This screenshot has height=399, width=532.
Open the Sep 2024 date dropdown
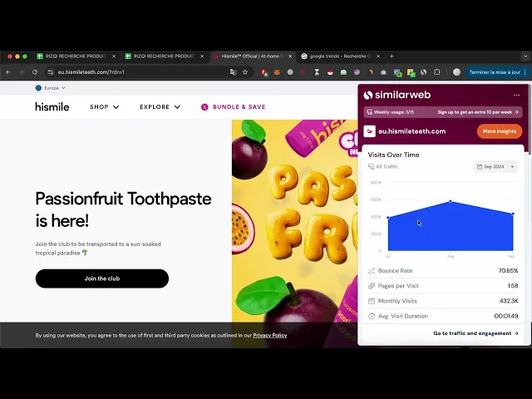(x=495, y=166)
